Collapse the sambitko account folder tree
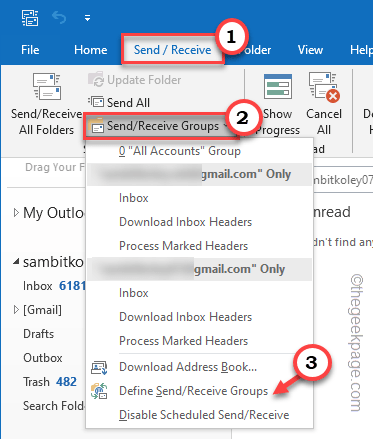The image size is (373, 439). pos(16,262)
